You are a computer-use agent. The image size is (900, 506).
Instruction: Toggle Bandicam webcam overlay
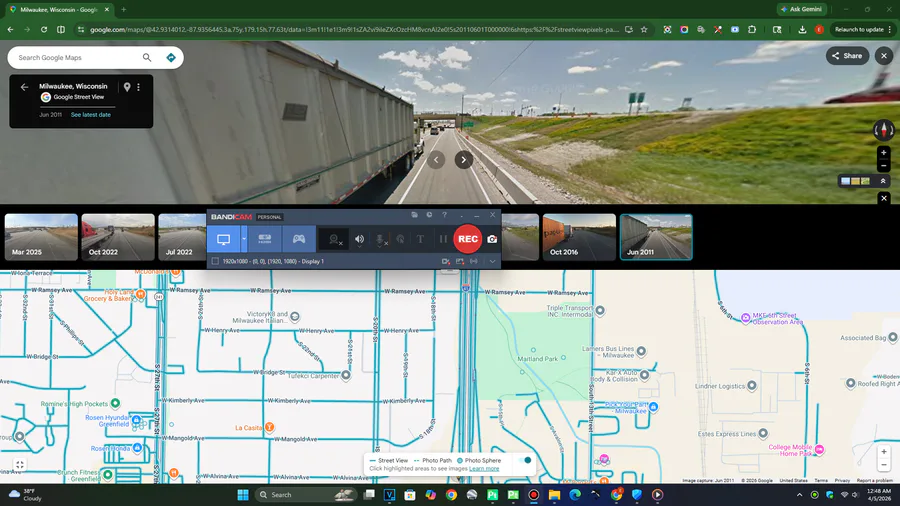[334, 239]
